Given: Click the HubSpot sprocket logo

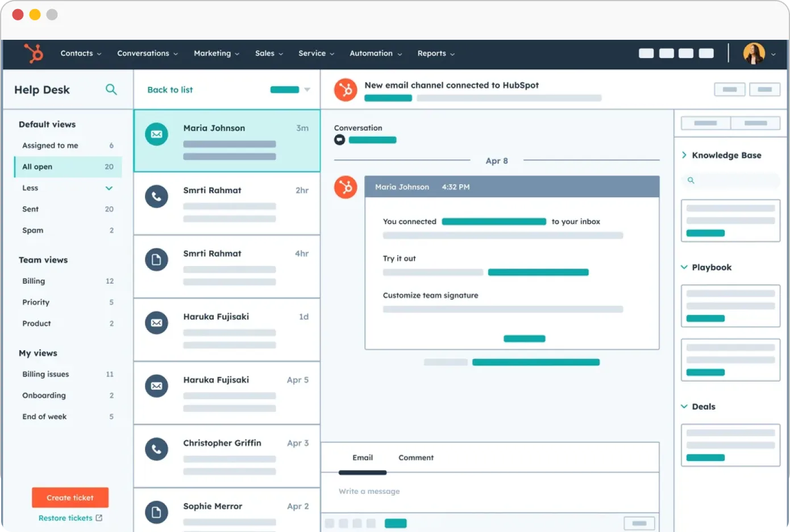Looking at the screenshot, I should (32, 54).
